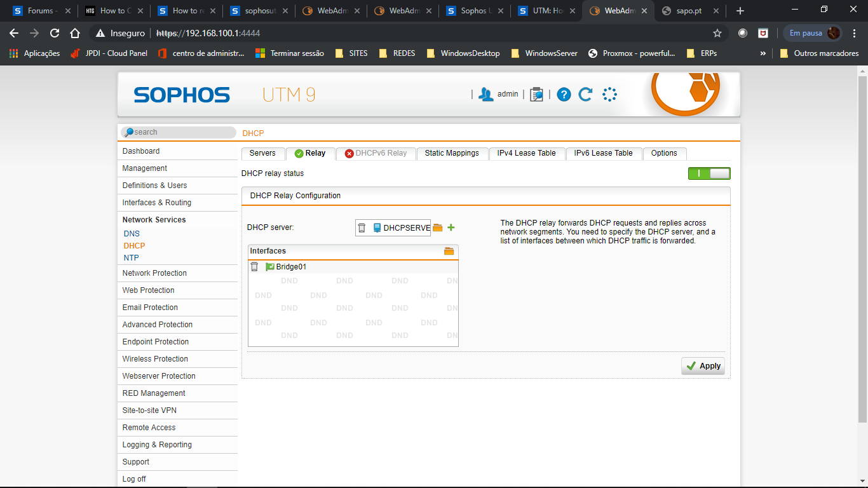Go back with the browser arrow
868x488 pixels.
coord(14,33)
